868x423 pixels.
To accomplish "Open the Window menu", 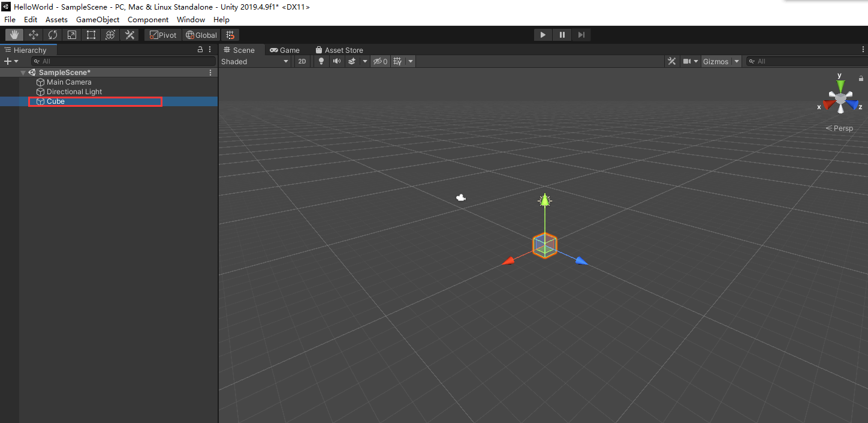I will 191,19.
